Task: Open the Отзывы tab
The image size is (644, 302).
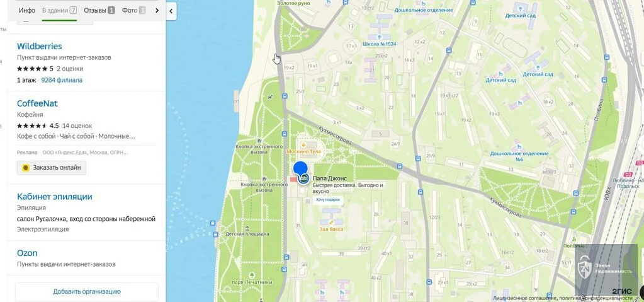Action: (x=99, y=10)
